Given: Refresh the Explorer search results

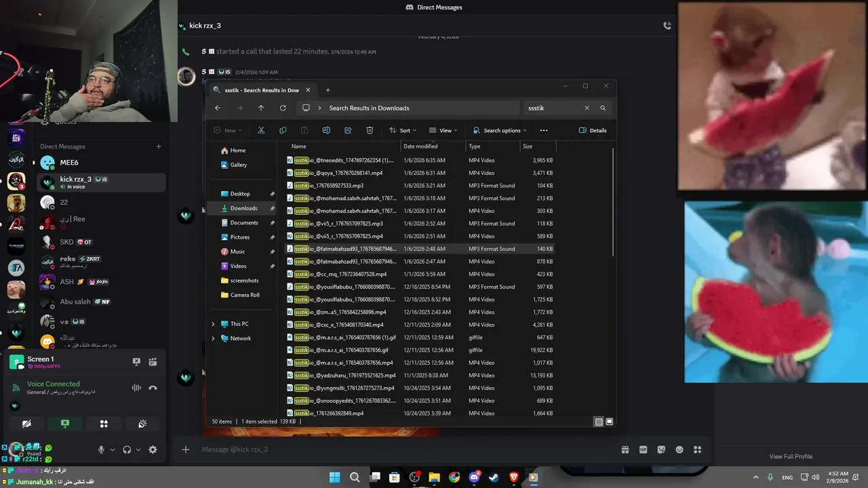Looking at the screenshot, I should pyautogui.click(x=283, y=108).
